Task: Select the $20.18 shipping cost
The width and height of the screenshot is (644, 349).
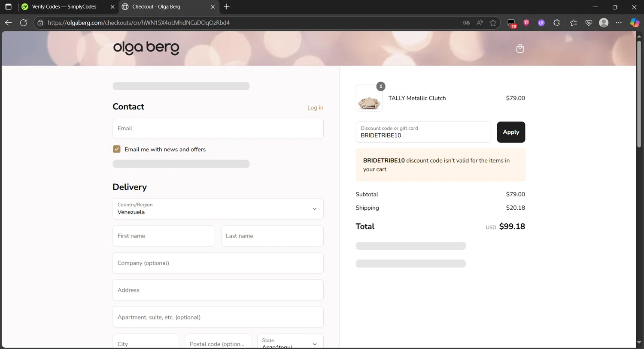Action: [x=515, y=208]
